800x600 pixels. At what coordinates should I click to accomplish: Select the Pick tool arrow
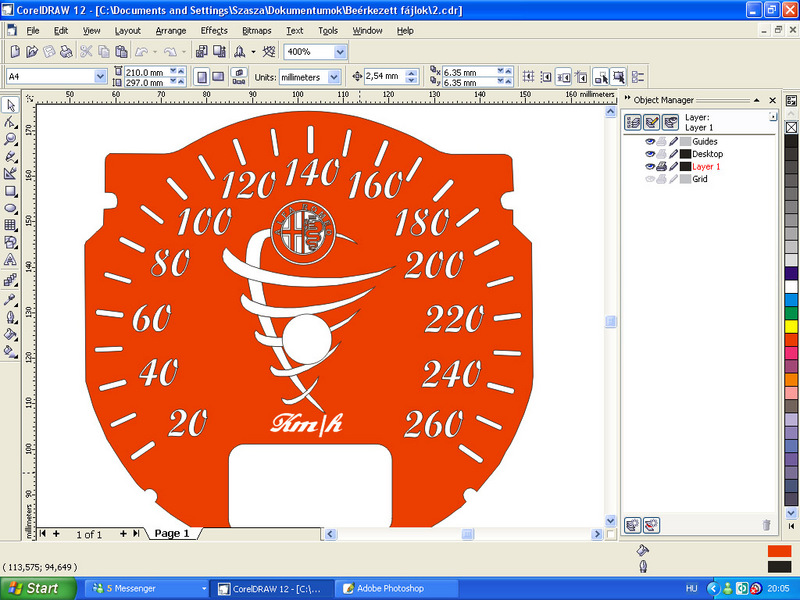[x=10, y=105]
